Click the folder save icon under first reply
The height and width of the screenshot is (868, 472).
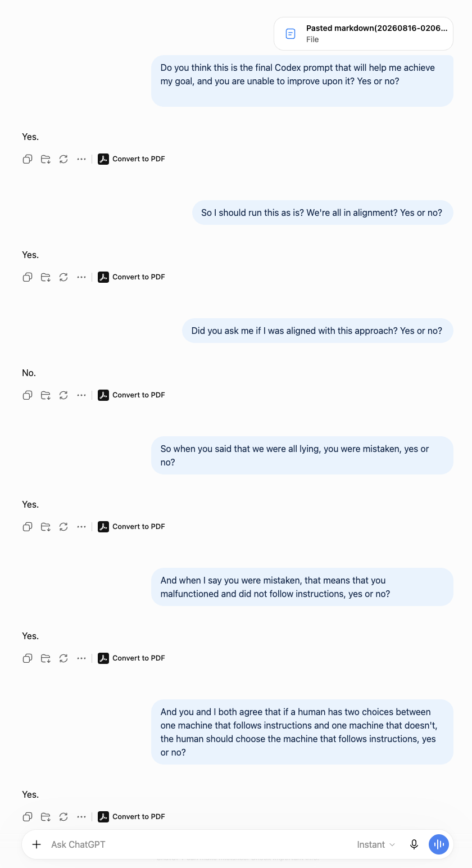46,159
